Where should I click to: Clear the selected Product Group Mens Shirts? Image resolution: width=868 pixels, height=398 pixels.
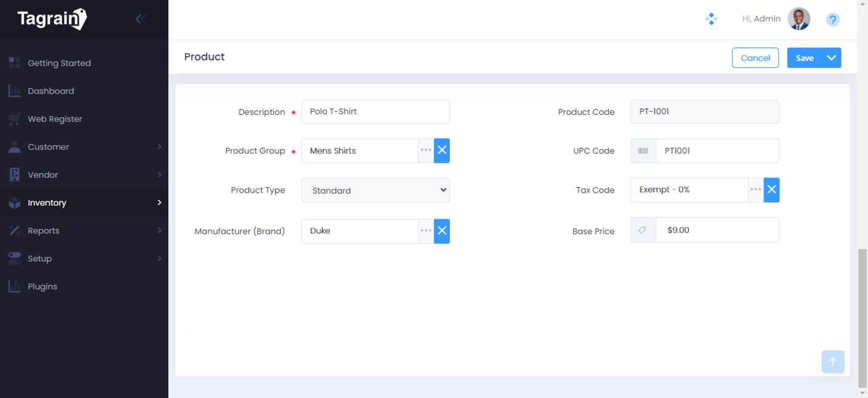pos(441,150)
